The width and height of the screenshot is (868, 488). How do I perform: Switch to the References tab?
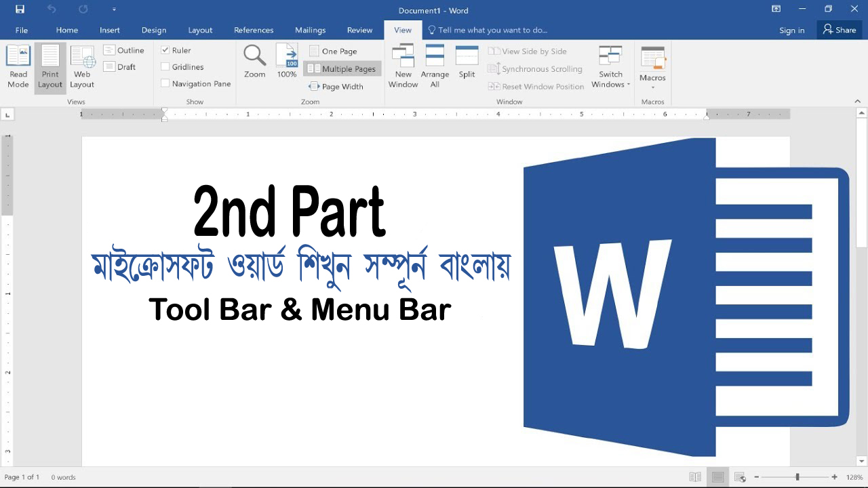click(x=254, y=30)
